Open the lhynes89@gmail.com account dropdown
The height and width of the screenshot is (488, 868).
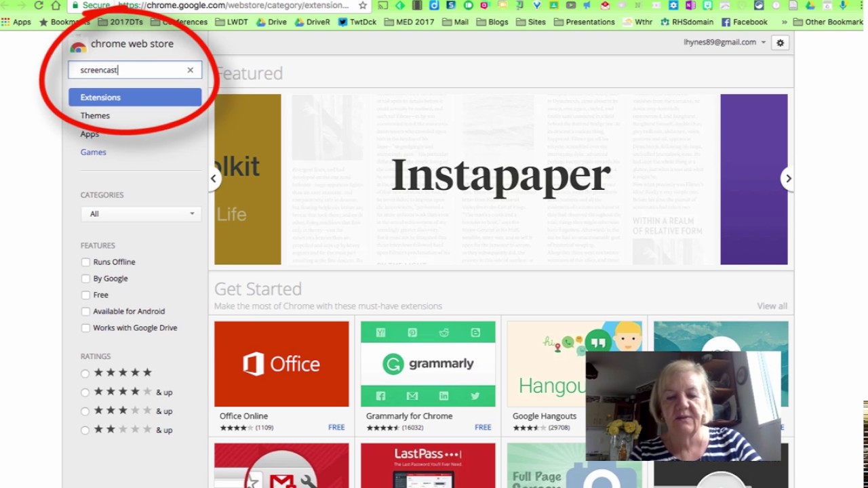tap(724, 42)
